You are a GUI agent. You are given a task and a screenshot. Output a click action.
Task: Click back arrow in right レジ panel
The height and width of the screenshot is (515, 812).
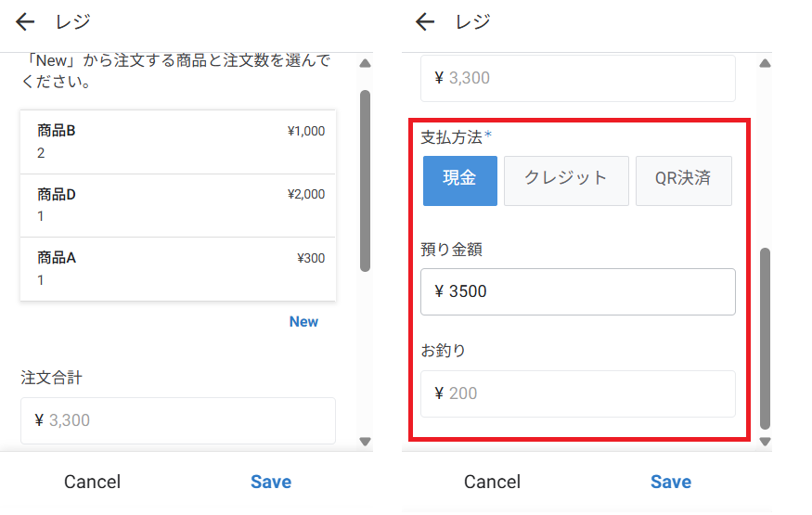(425, 21)
